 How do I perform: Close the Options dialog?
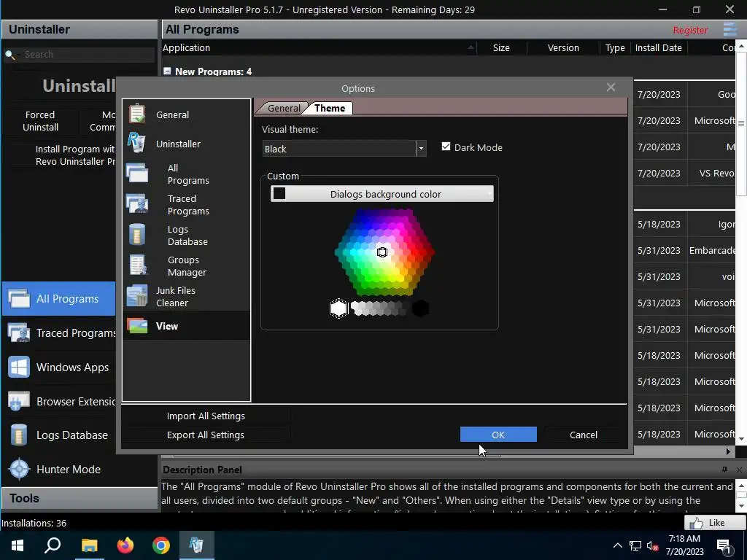(x=611, y=87)
